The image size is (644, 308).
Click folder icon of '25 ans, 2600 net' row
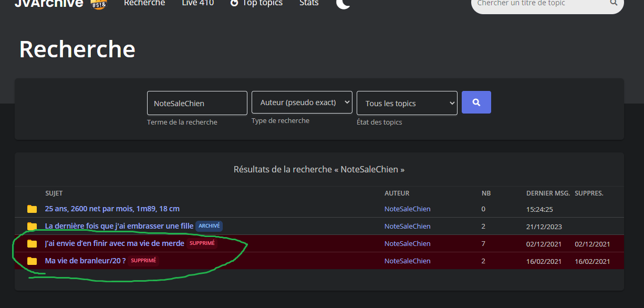pos(32,209)
